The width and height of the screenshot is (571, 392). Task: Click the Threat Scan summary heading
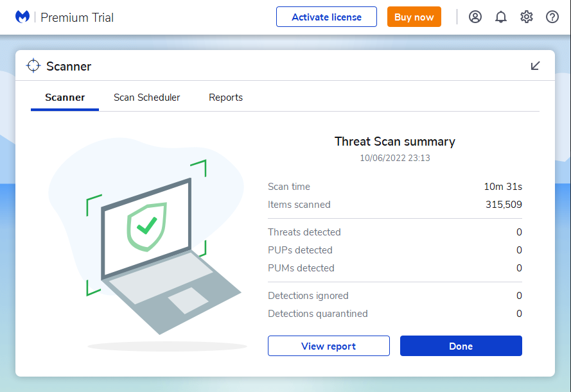pyautogui.click(x=394, y=142)
